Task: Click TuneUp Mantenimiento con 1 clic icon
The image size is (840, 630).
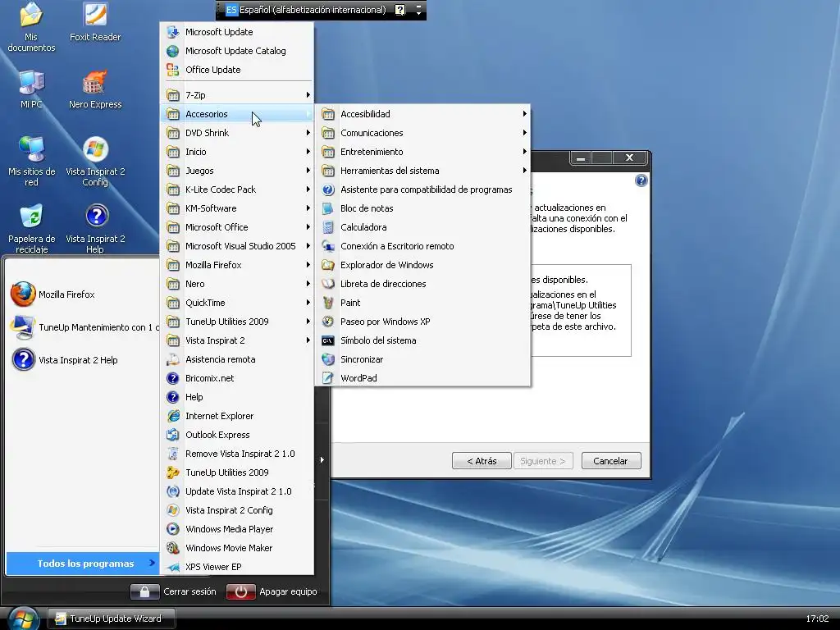Action: (24, 327)
